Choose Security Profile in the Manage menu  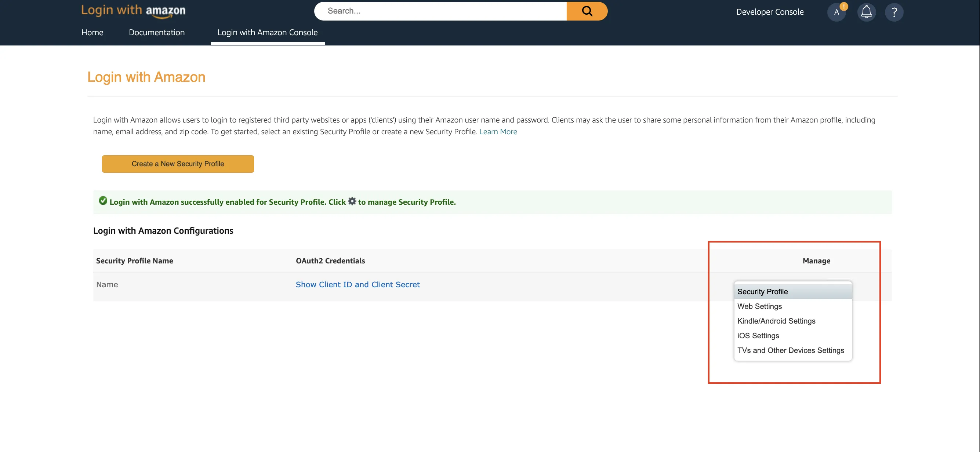click(x=762, y=291)
